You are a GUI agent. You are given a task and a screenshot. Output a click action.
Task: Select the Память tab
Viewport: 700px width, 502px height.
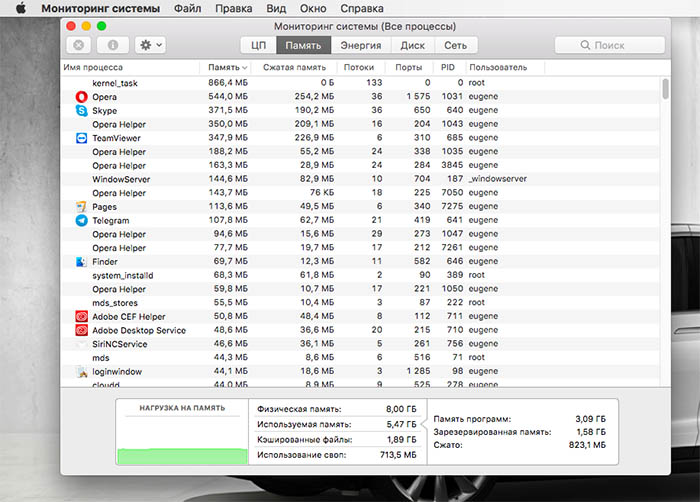(304, 45)
